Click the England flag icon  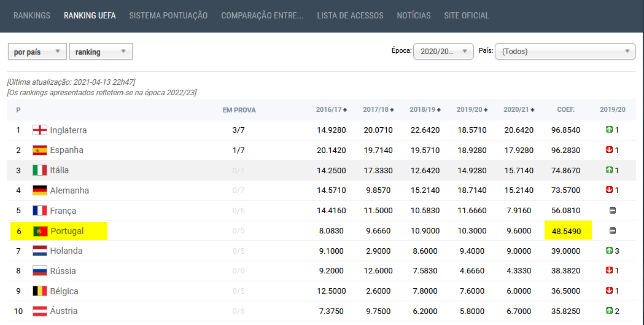point(40,130)
